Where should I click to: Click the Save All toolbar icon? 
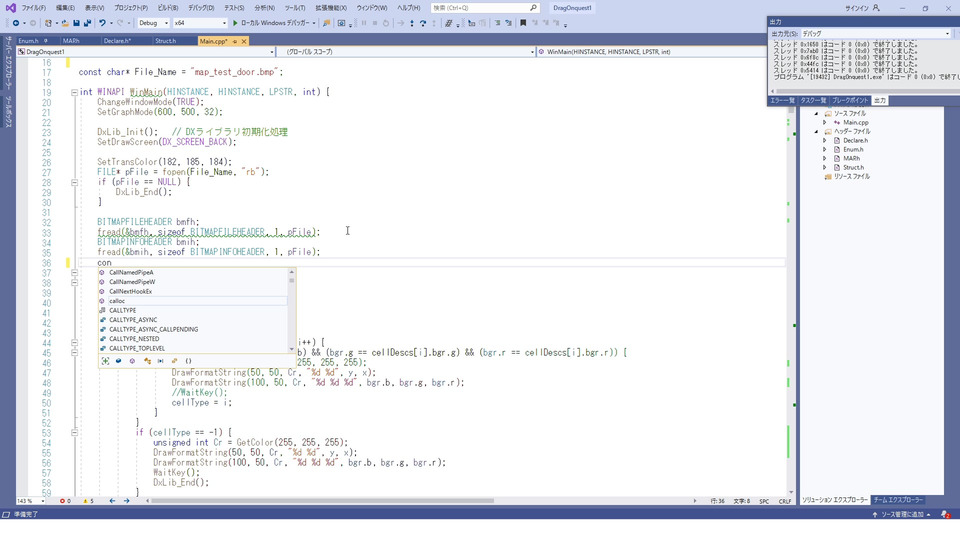point(87,23)
